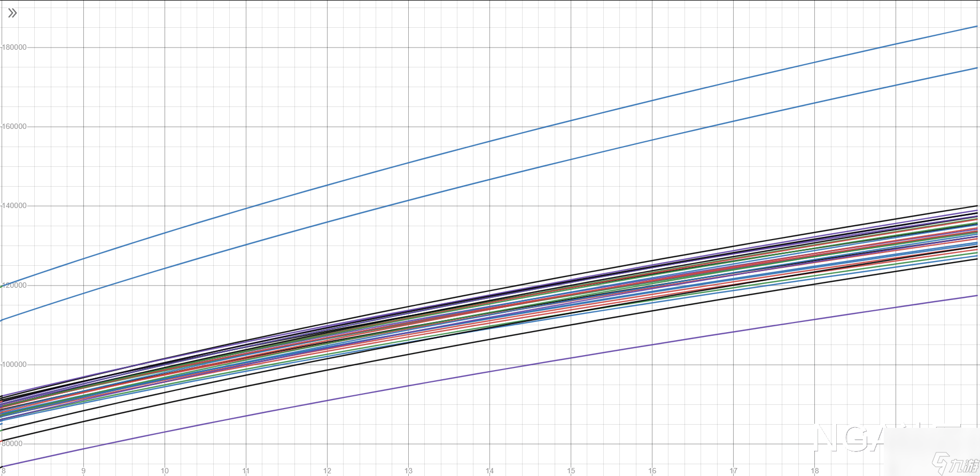
Task: Click the x-axis label 9
Action: pos(83,471)
